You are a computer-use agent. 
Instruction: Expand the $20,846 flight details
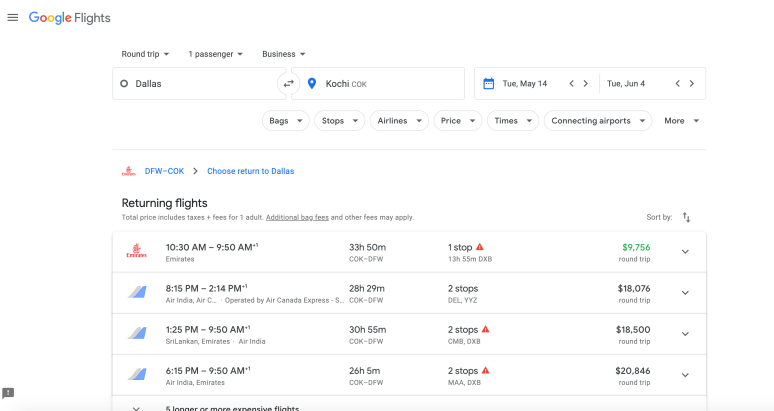pyautogui.click(x=685, y=375)
